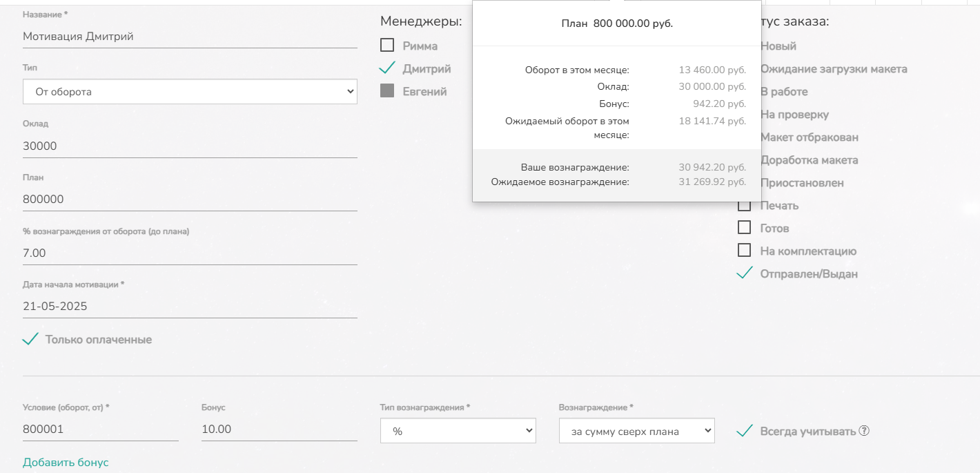Select the На комплектацию status checkbox

[x=744, y=251]
